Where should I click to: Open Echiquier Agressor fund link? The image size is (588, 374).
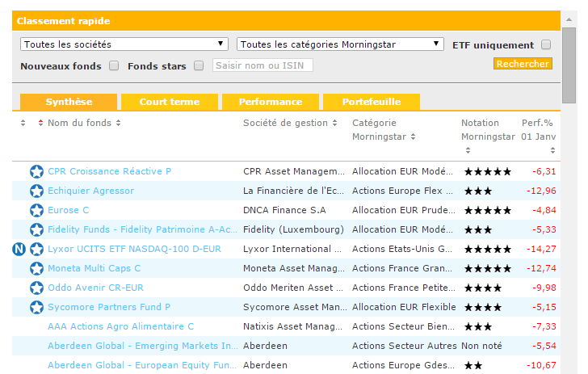tap(90, 191)
